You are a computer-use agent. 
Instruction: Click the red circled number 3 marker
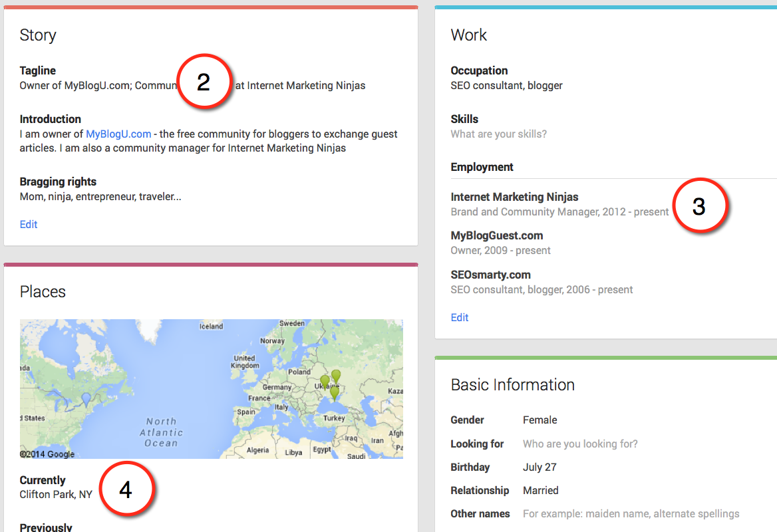coord(699,206)
